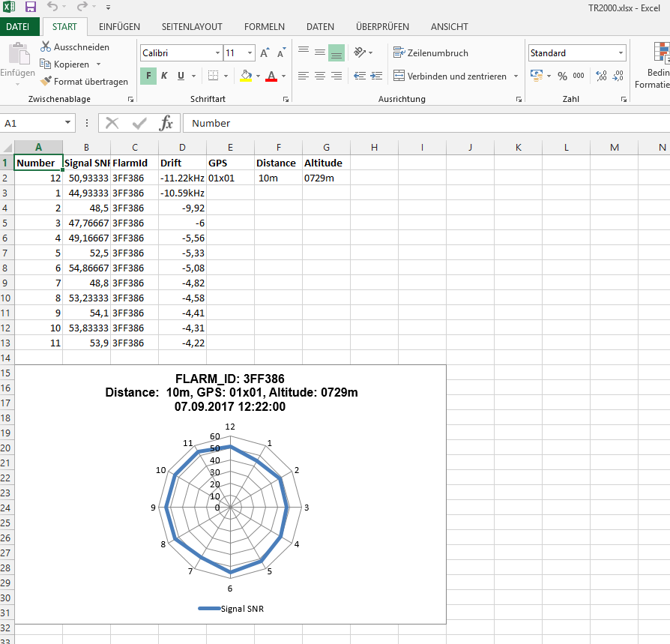The width and height of the screenshot is (670, 644).
Task: Increase font size with large A icon
Action: click(265, 53)
